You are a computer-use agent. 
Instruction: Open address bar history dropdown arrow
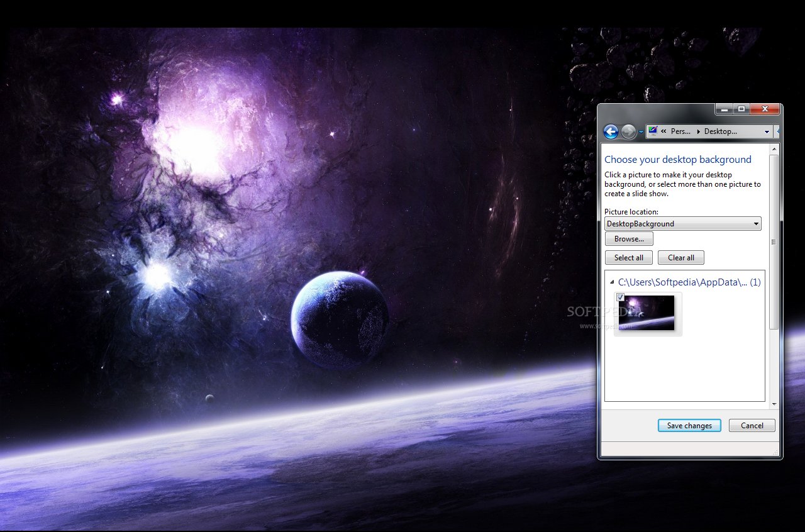(x=767, y=131)
